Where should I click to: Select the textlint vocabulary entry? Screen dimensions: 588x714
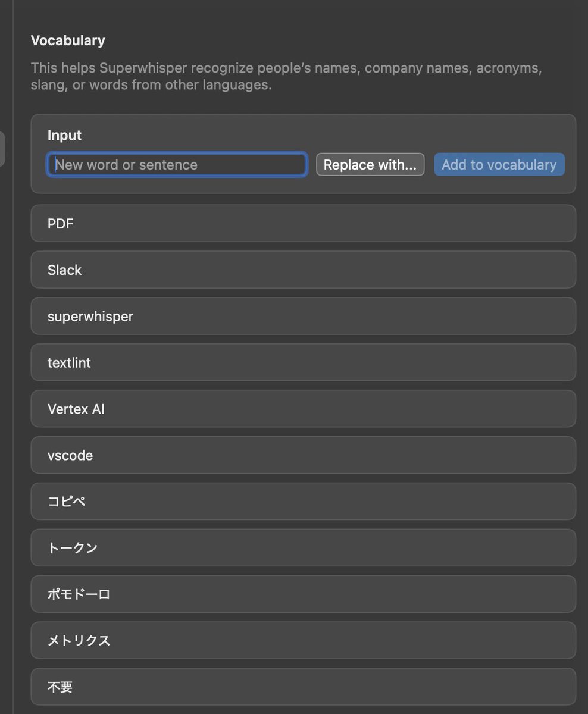coord(304,362)
